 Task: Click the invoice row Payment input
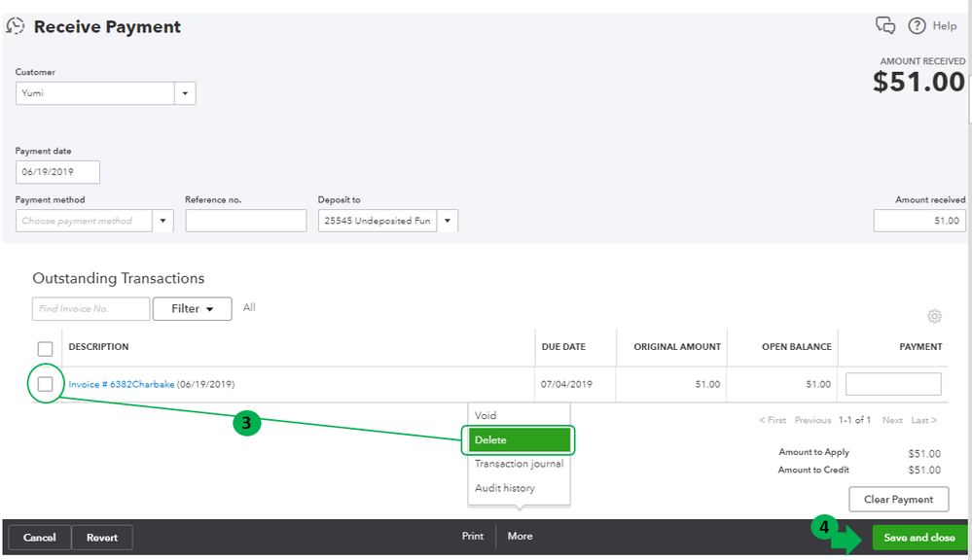tap(893, 384)
